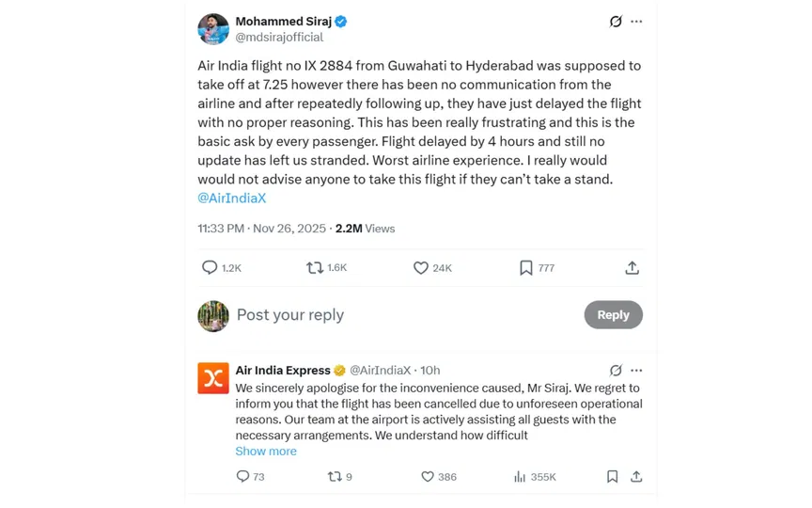This screenshot has height=508, width=812.
Task: Click Grok icon on Air India Express reply
Action: pyautogui.click(x=616, y=371)
